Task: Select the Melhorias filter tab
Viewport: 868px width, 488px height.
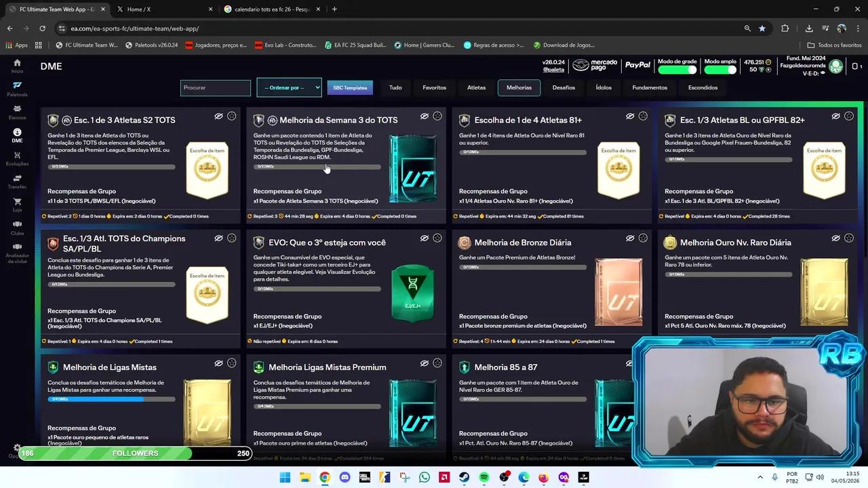Action: (x=519, y=87)
